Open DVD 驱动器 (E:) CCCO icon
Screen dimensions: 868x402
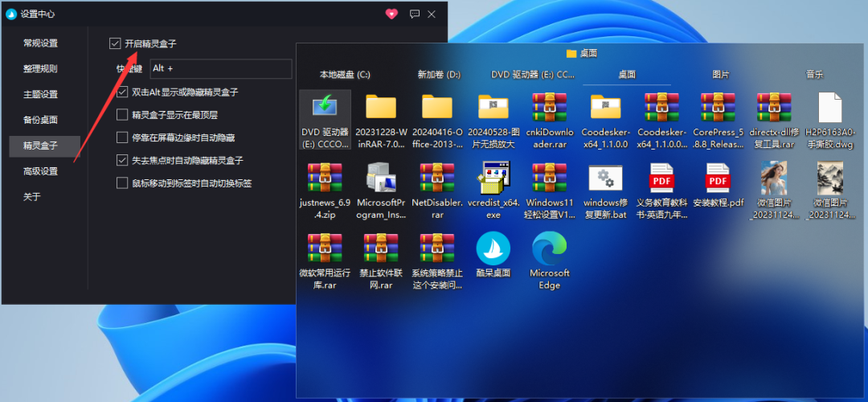point(325,106)
